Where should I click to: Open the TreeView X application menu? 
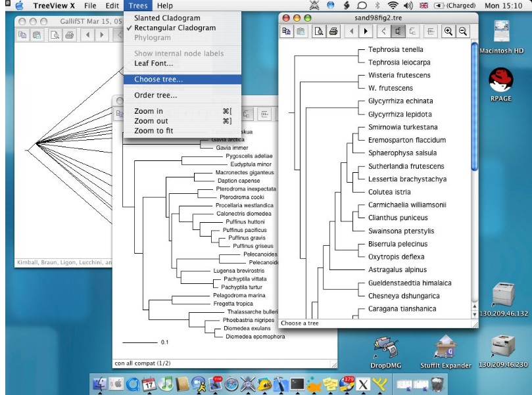click(x=54, y=5)
